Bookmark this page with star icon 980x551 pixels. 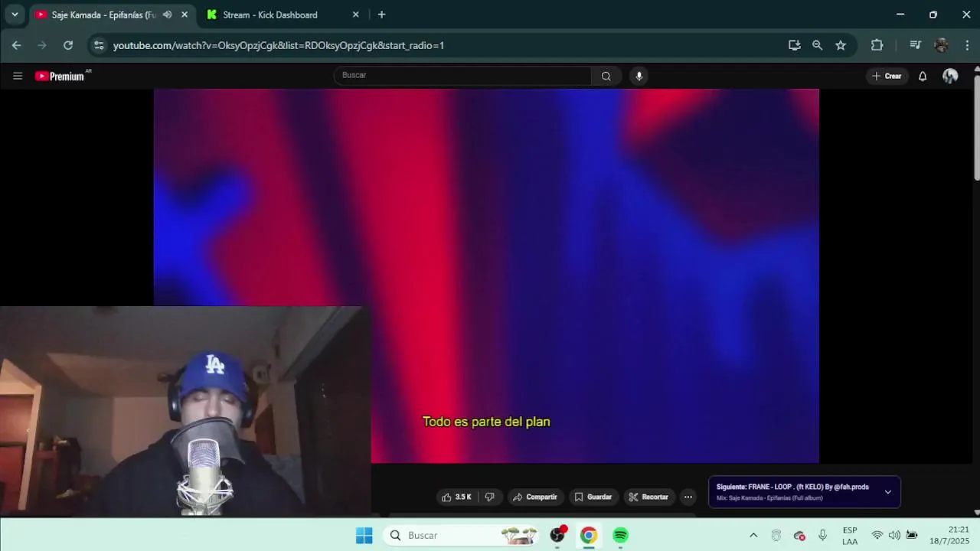click(841, 45)
